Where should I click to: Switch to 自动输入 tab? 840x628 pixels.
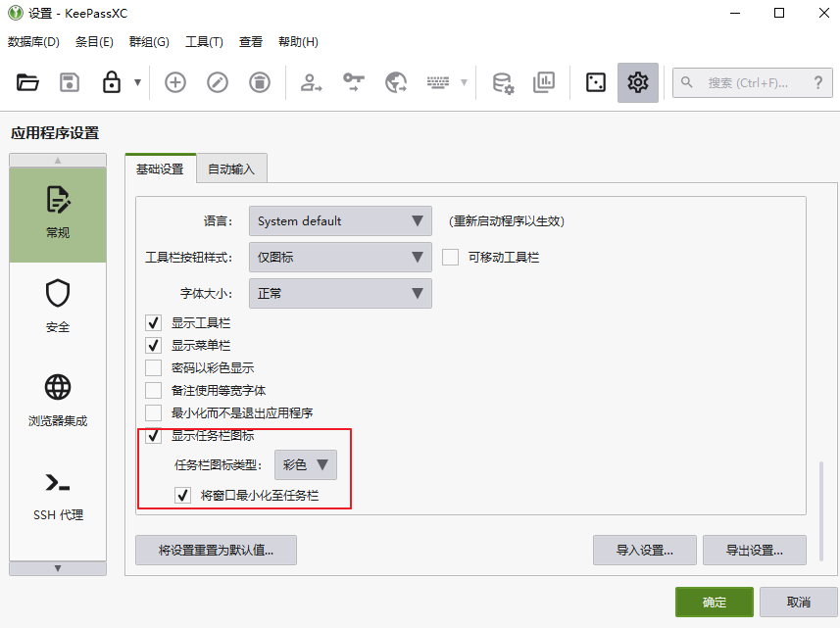pos(231,169)
